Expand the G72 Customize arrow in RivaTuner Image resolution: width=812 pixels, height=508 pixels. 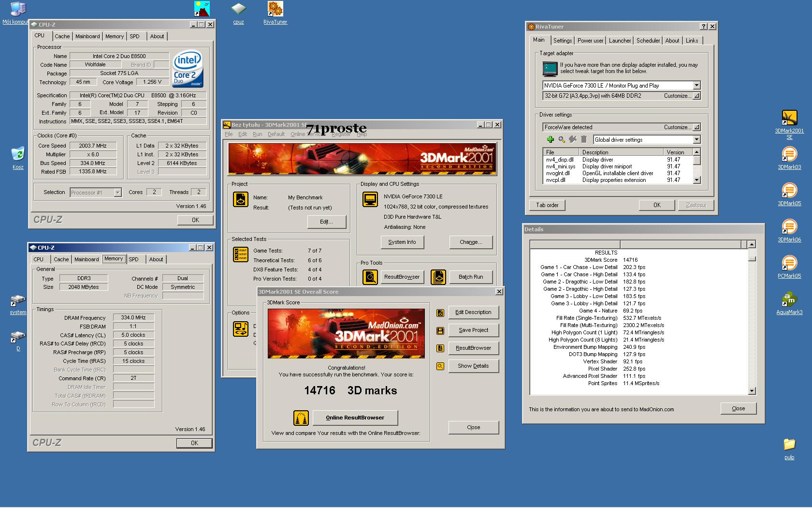[x=696, y=96]
